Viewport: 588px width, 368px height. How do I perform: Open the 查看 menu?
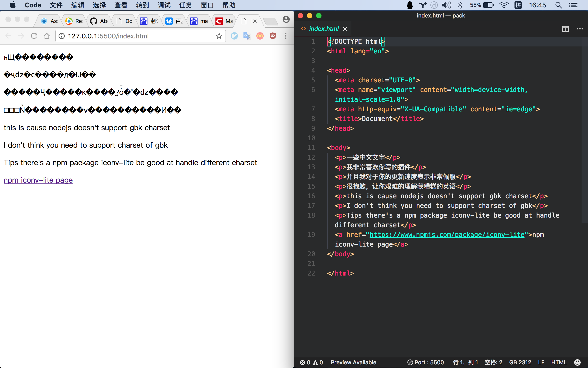[x=121, y=5]
